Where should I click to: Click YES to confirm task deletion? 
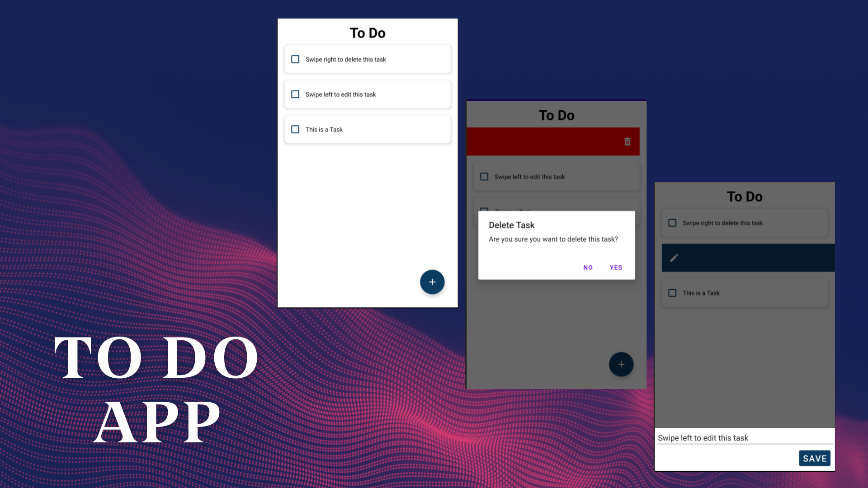point(616,267)
